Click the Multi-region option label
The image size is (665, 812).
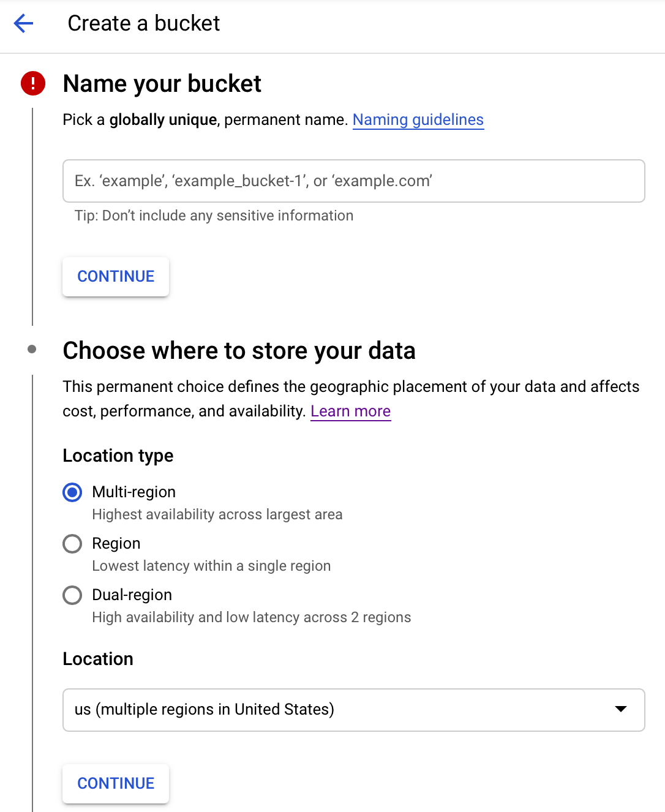coord(133,492)
